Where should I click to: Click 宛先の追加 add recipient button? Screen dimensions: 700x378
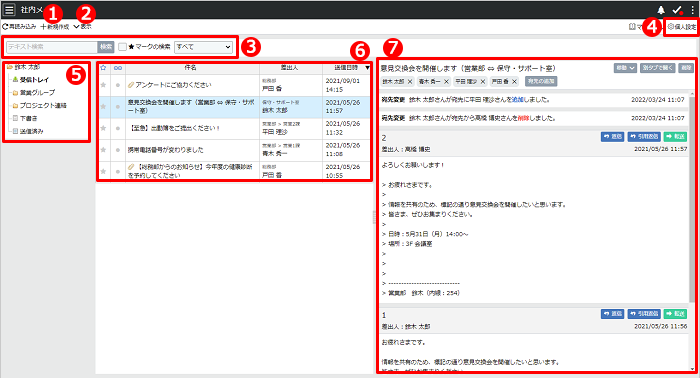pyautogui.click(x=541, y=82)
